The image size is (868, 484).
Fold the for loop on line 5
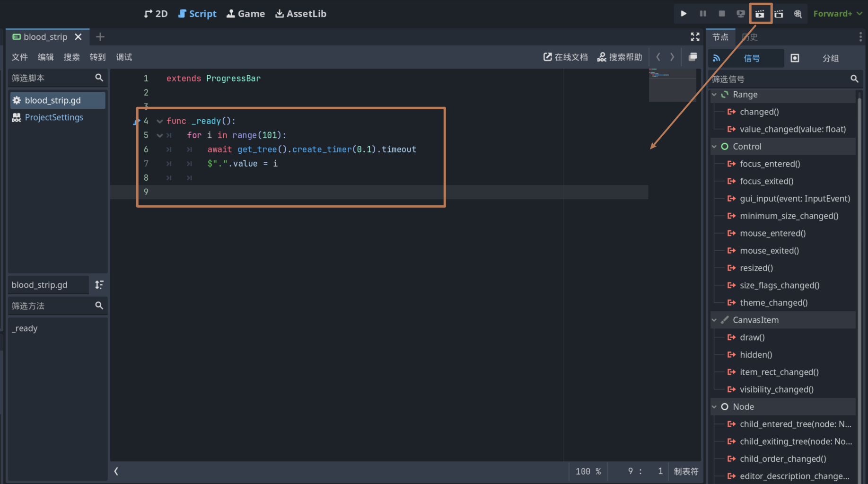159,135
